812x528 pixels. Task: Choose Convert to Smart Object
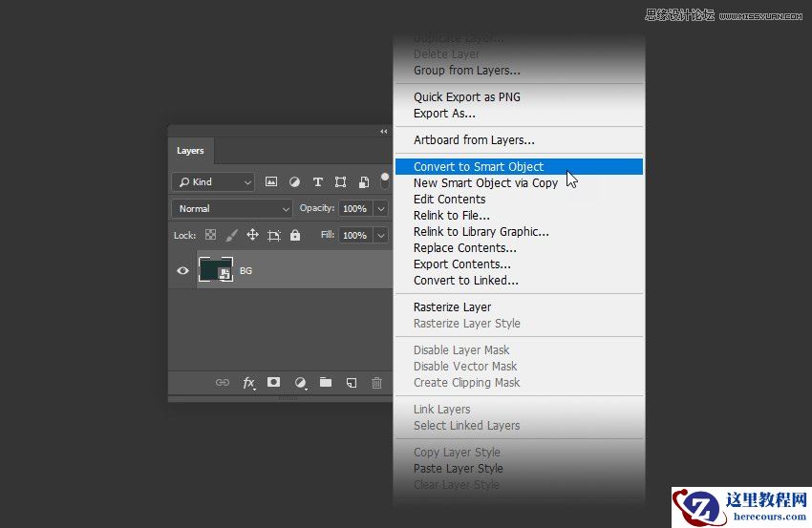tap(519, 167)
